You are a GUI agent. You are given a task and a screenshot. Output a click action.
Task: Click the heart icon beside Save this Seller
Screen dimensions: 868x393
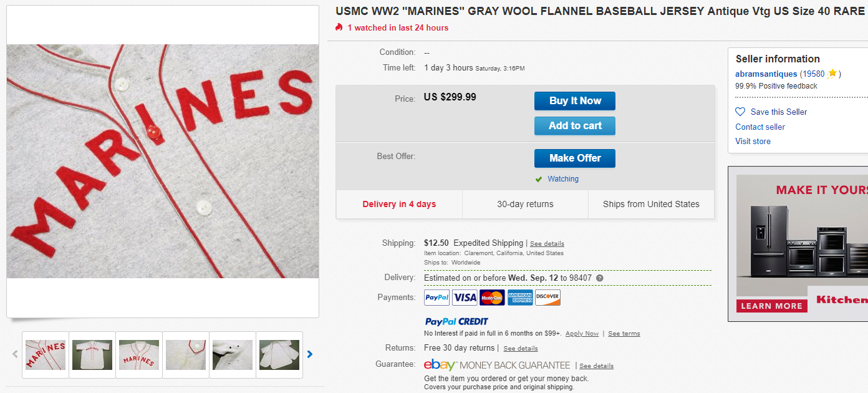(740, 112)
